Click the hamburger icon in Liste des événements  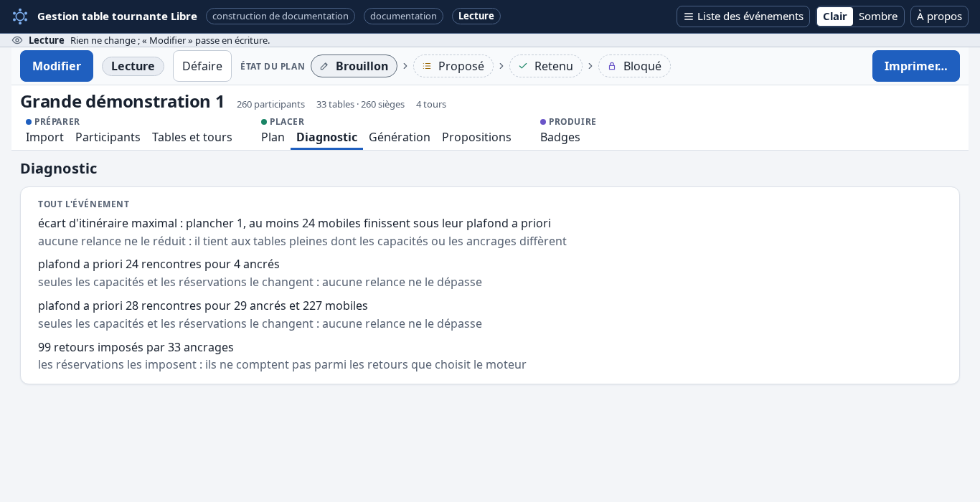tap(689, 16)
